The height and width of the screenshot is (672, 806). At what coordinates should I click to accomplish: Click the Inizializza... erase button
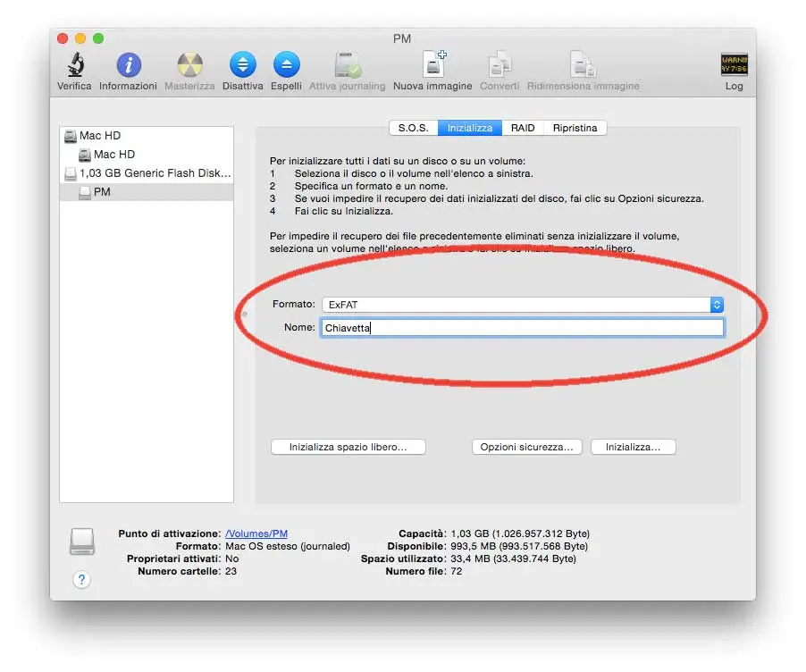[x=633, y=447]
